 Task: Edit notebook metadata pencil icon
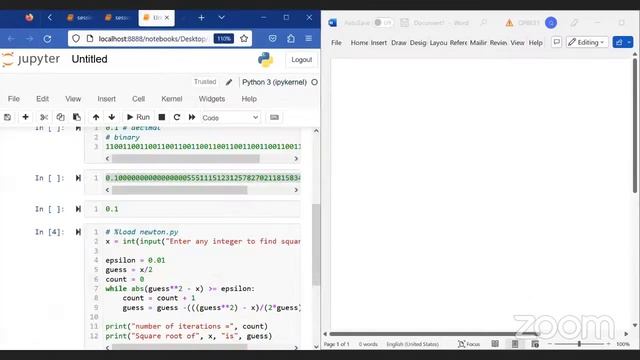click(229, 82)
